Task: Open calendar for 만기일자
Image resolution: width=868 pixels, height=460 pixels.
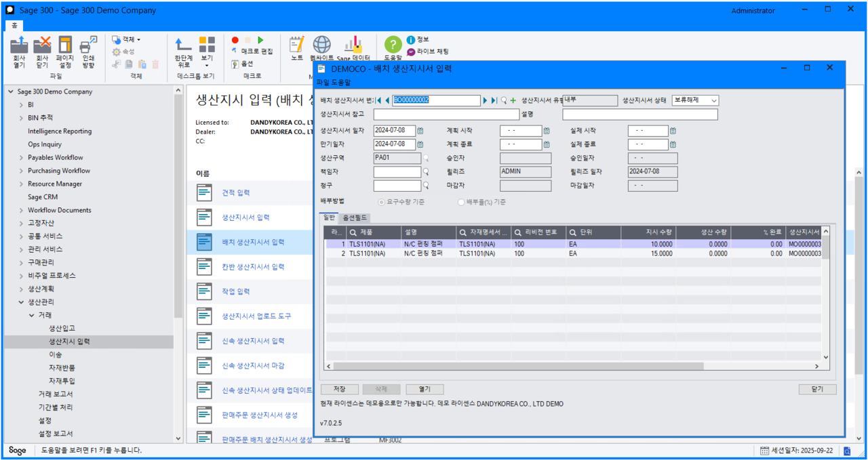Action: (x=420, y=144)
